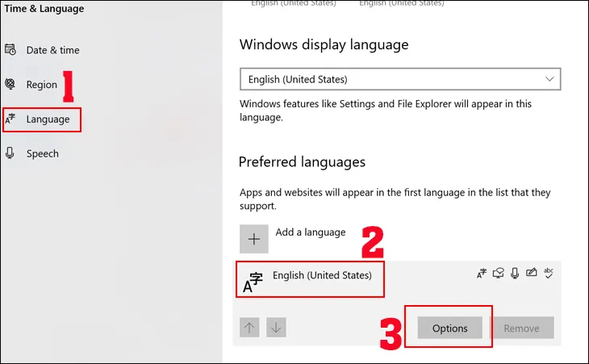Go to the Region settings page
Screen dimensions: 589x364
coord(42,85)
